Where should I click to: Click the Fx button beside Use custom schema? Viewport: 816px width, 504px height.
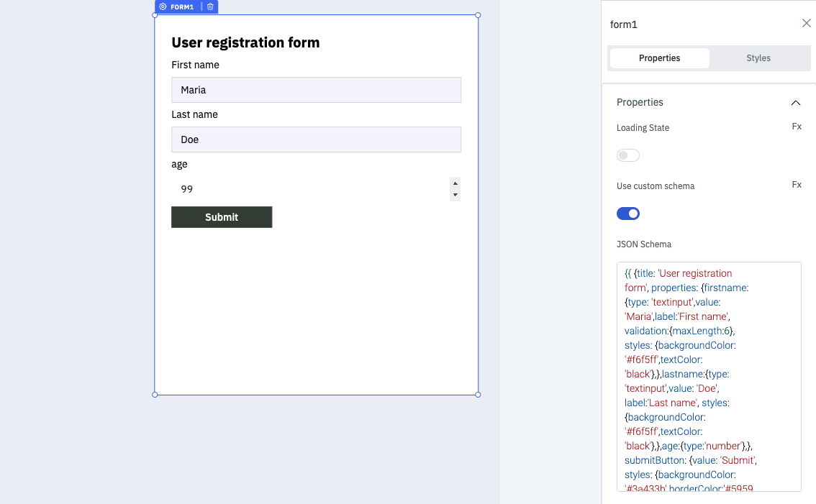coord(797,185)
